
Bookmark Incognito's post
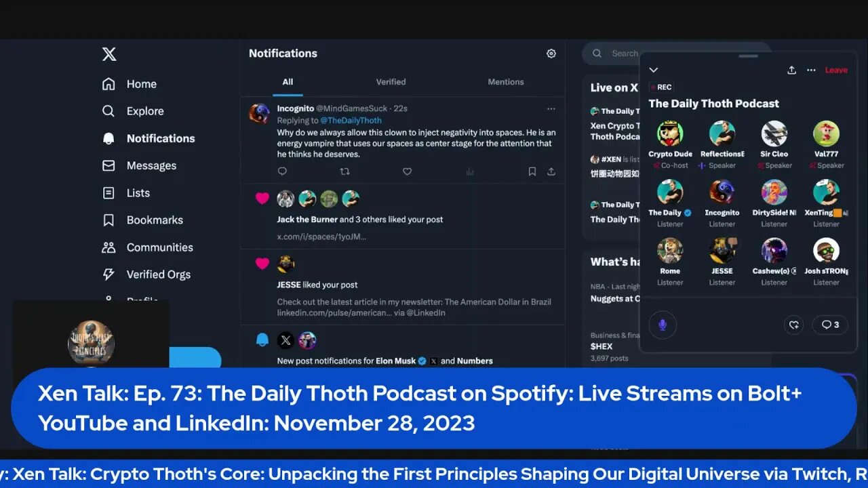point(532,171)
